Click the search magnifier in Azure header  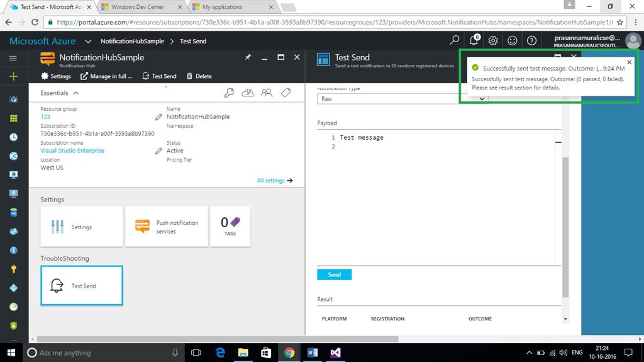pos(454,40)
